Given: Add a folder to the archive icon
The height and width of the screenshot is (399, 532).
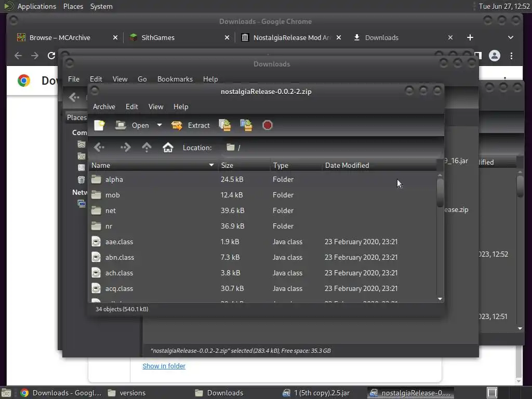Looking at the screenshot, I should coord(246,125).
